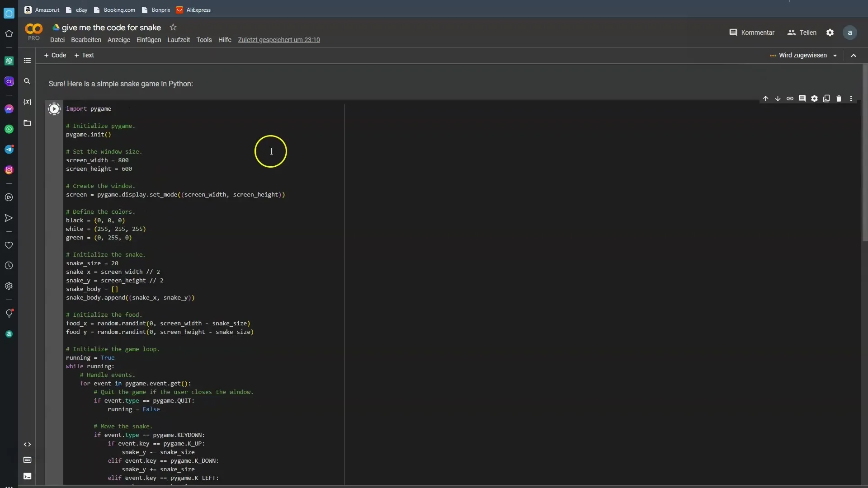The width and height of the screenshot is (868, 488).
Task: Open Colab settings gear in header
Action: point(830,33)
